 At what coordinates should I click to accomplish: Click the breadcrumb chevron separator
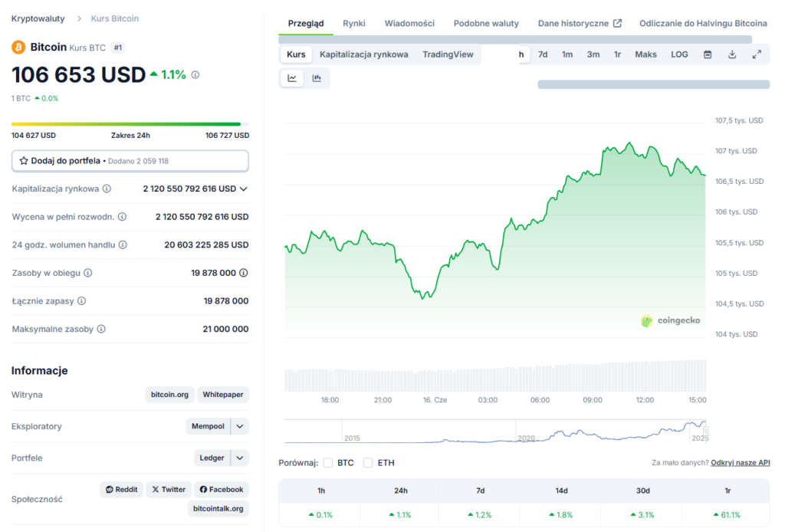pyautogui.click(x=79, y=18)
